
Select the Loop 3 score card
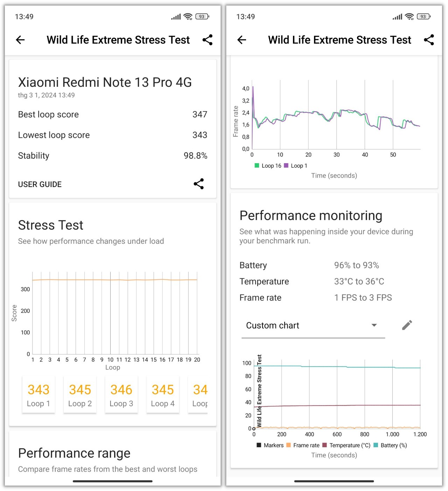tap(121, 395)
